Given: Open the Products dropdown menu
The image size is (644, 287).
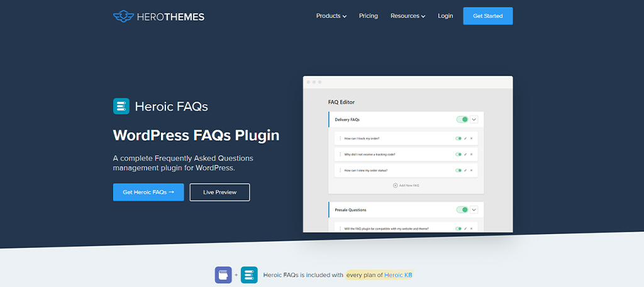Looking at the screenshot, I should (331, 16).
